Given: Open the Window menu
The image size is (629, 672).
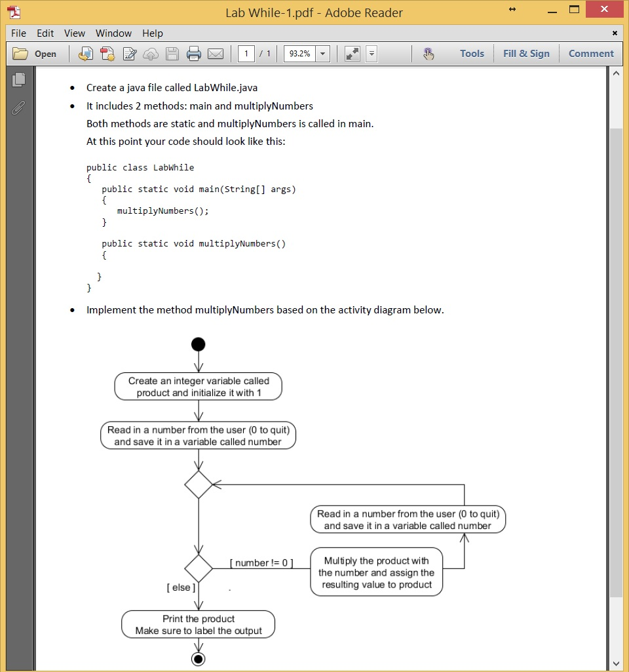Looking at the screenshot, I should (113, 33).
